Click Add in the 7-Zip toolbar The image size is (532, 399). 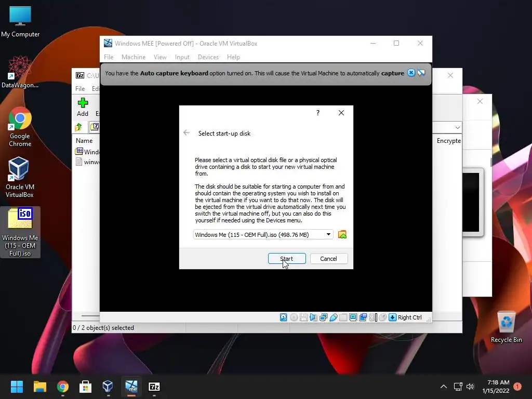[83, 107]
